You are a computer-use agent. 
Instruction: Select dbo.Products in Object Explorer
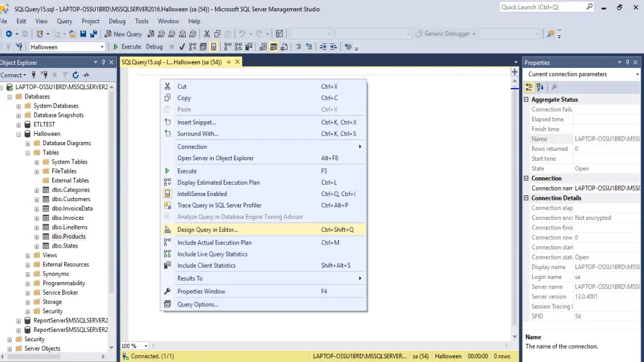[x=68, y=236]
